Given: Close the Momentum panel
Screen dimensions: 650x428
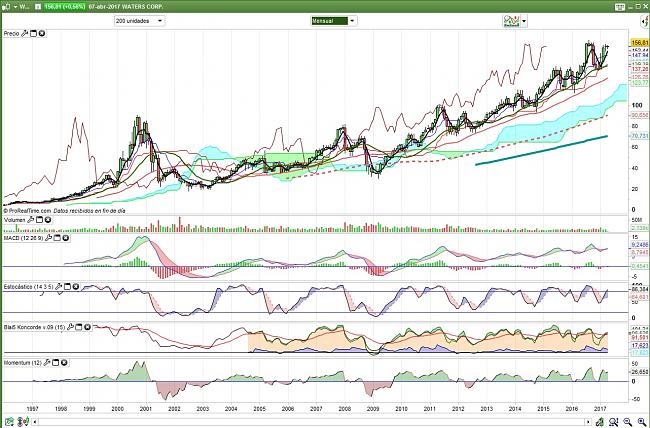Looking at the screenshot, I should pyautogui.click(x=64, y=363).
